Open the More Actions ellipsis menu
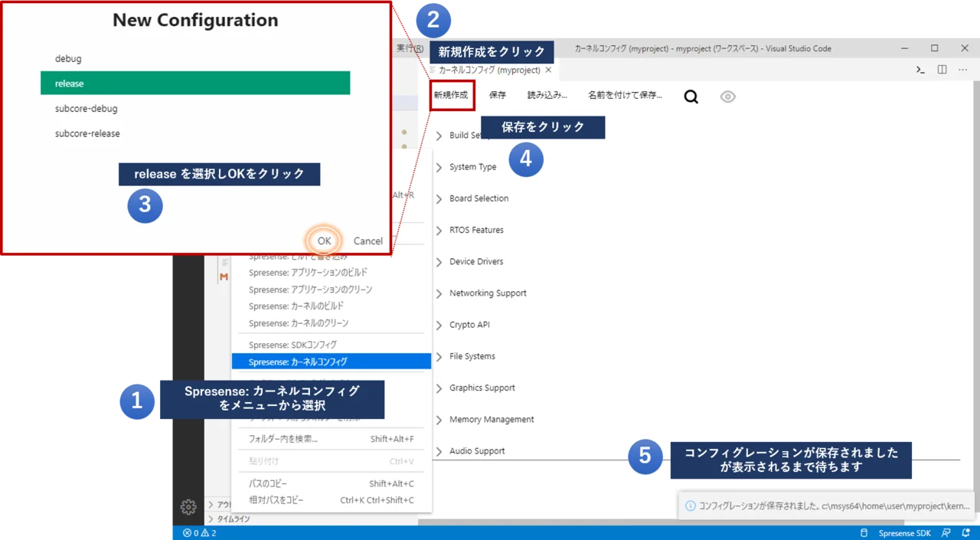The height and width of the screenshot is (540, 980). pyautogui.click(x=963, y=70)
